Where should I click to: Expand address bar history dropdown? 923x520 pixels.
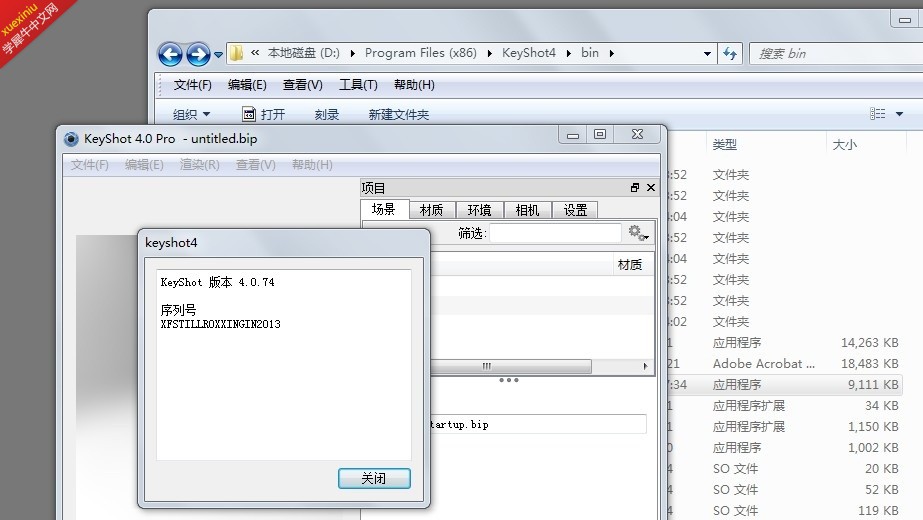pos(707,54)
